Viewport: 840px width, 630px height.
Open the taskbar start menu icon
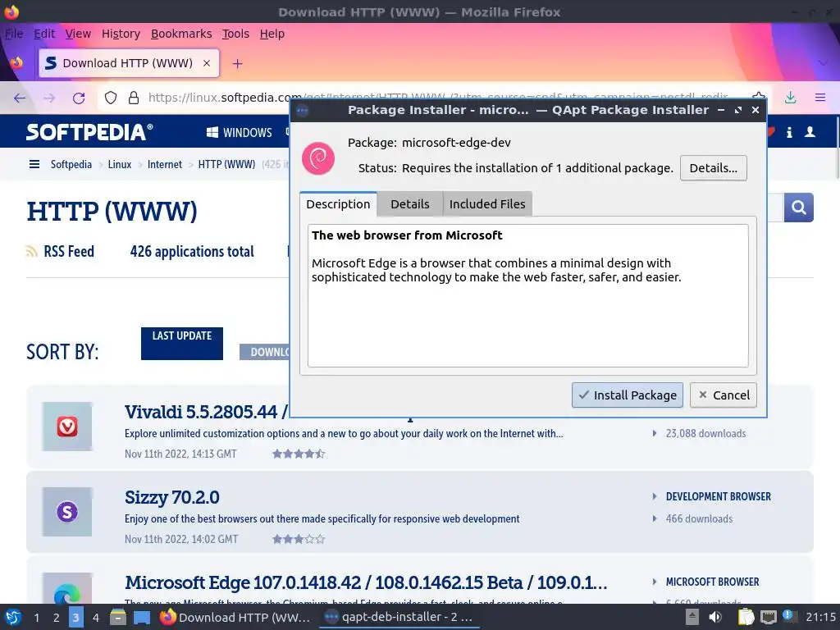[13, 617]
